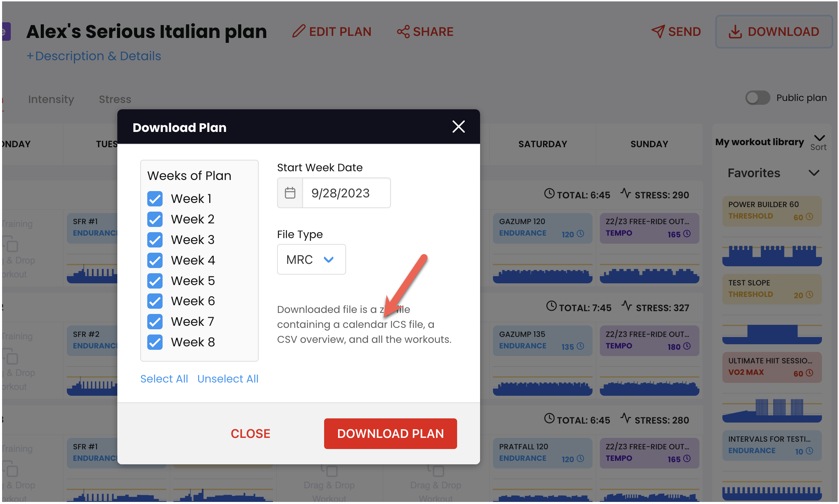The height and width of the screenshot is (504, 839).
Task: Open the workout library Sort dropdown
Action: click(820, 142)
